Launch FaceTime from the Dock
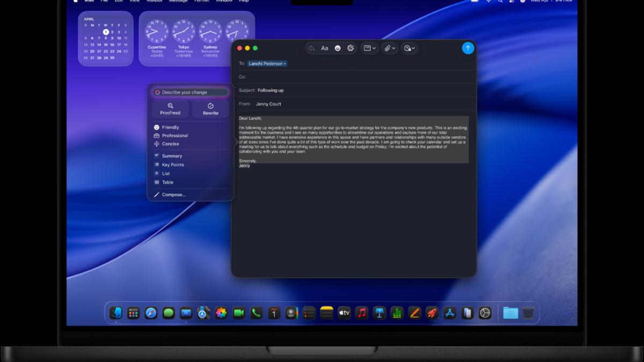The height and width of the screenshot is (362, 644). tap(239, 313)
